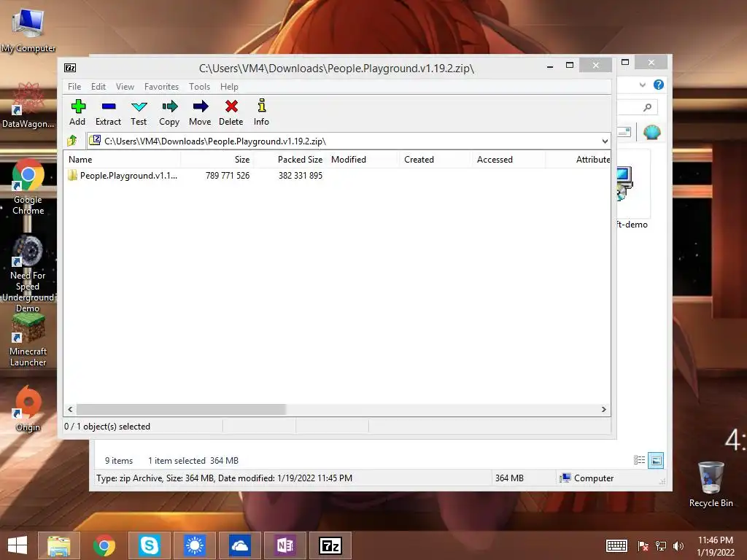Sort by Modified column
747x560 pixels.
click(363, 160)
